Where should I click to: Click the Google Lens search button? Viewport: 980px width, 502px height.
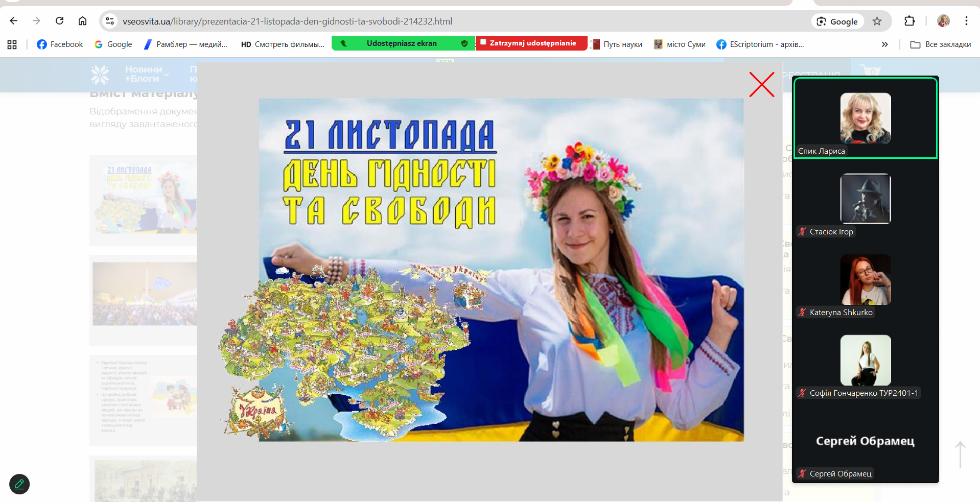coord(837,21)
